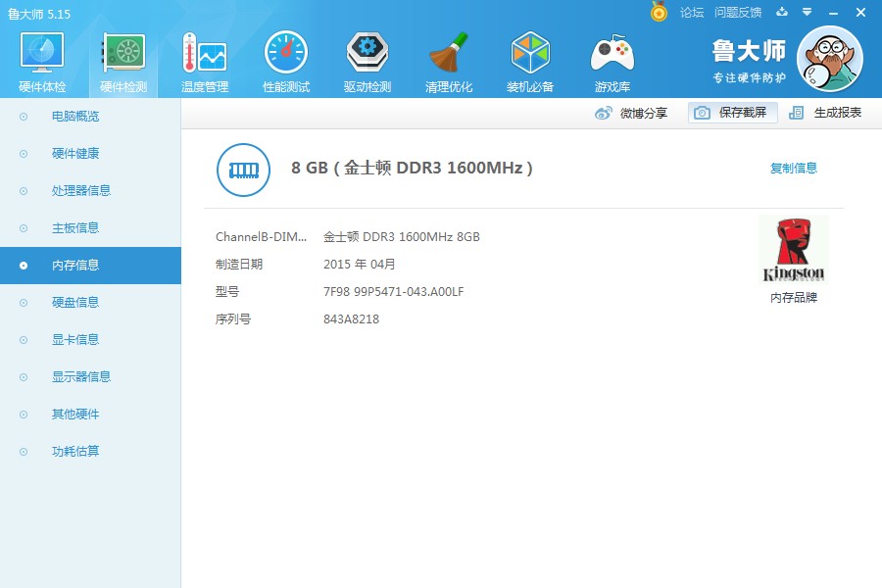Open the title bar dropdown menu arrow
The height and width of the screenshot is (588, 882).
coord(808,12)
